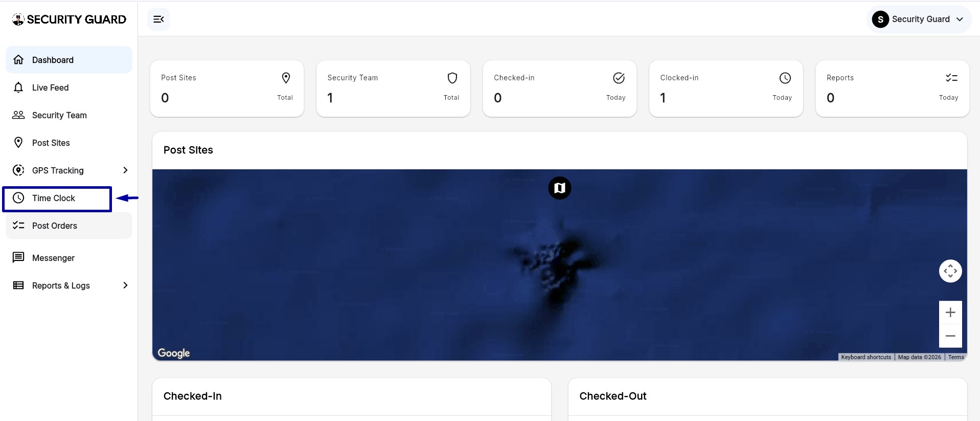Click the sidebar Post Sites pin icon

pos(18,143)
